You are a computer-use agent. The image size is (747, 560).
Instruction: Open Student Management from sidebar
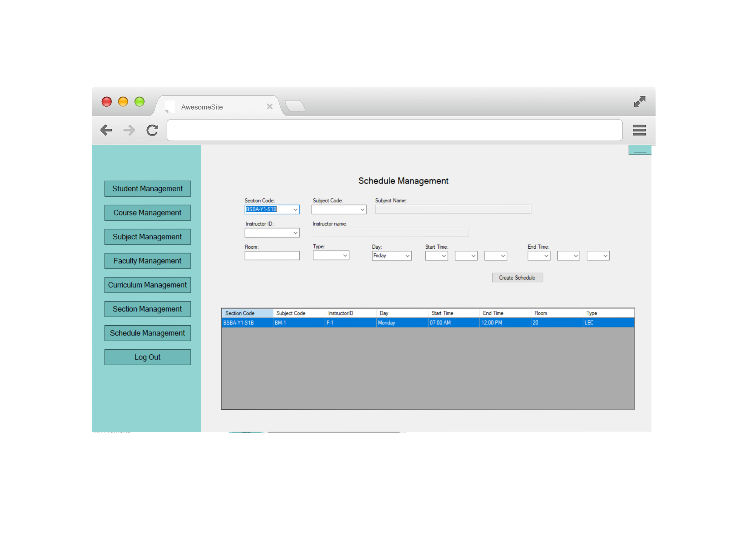(147, 189)
